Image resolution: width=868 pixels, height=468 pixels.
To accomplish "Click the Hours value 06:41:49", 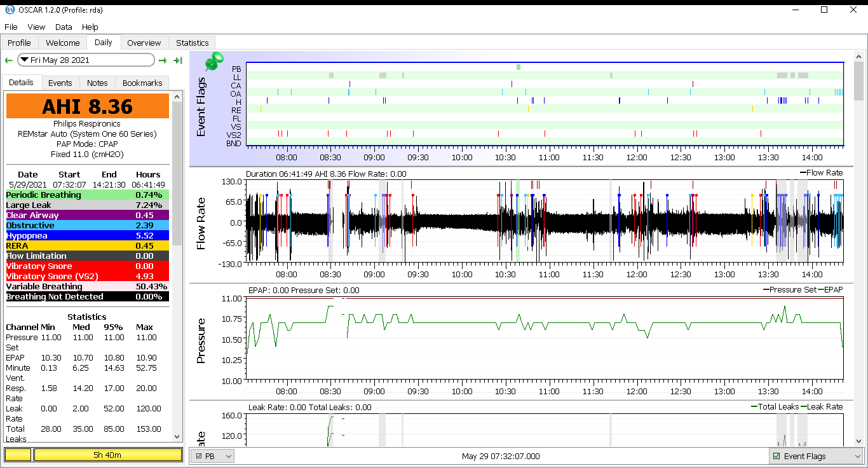I will coord(148,184).
